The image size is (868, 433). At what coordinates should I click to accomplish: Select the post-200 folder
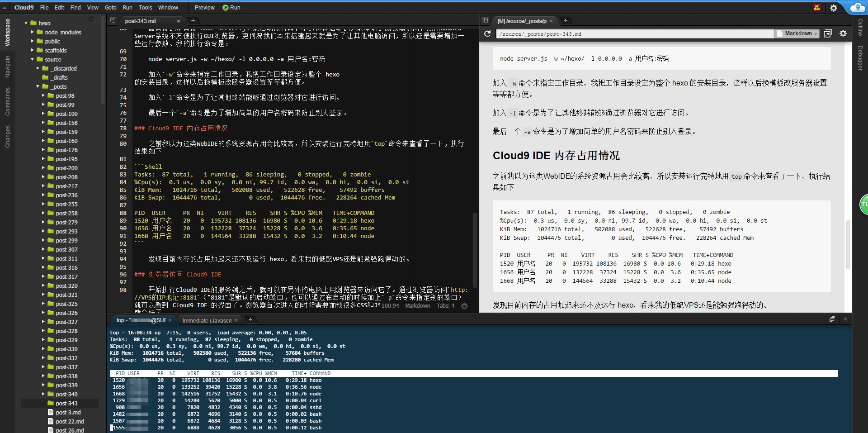pos(66,168)
